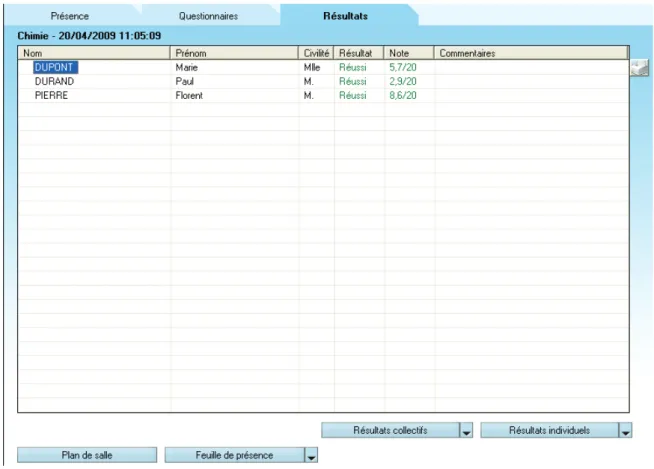The height and width of the screenshot is (469, 654).
Task: Expand the Résultats collectifs dropdown arrow
Action: coord(466,430)
